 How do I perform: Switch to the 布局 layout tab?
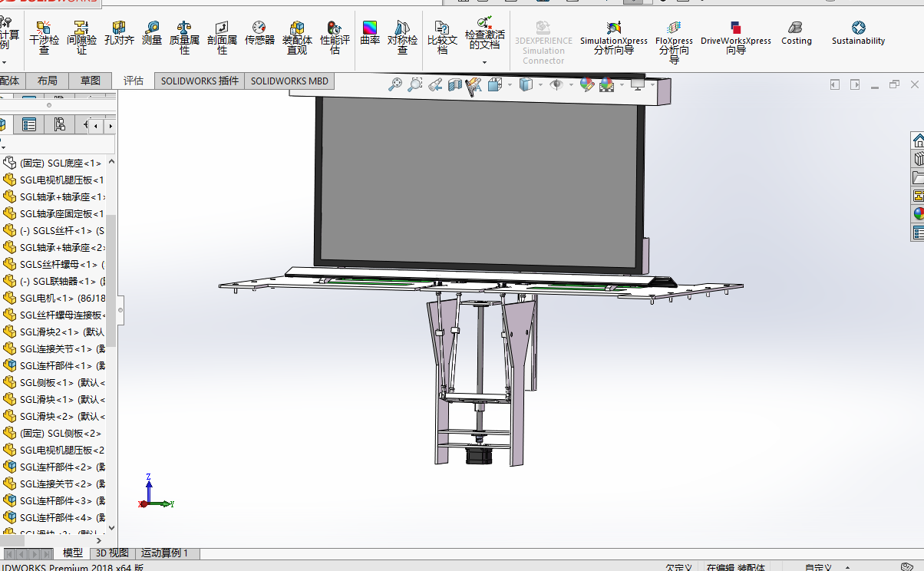(47, 81)
